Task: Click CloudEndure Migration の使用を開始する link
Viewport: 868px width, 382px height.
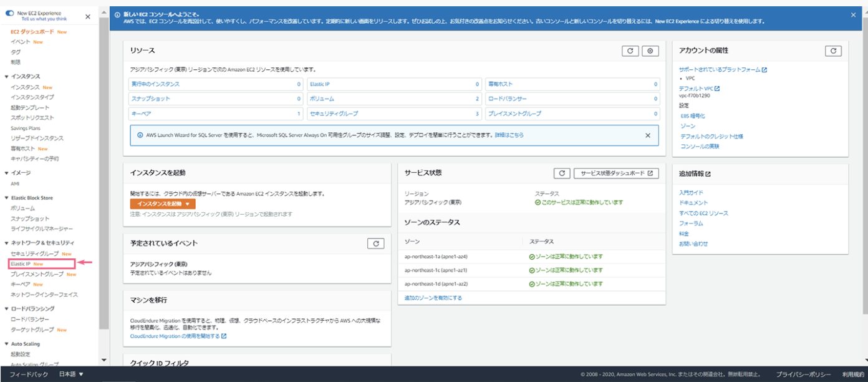Action: (178, 336)
